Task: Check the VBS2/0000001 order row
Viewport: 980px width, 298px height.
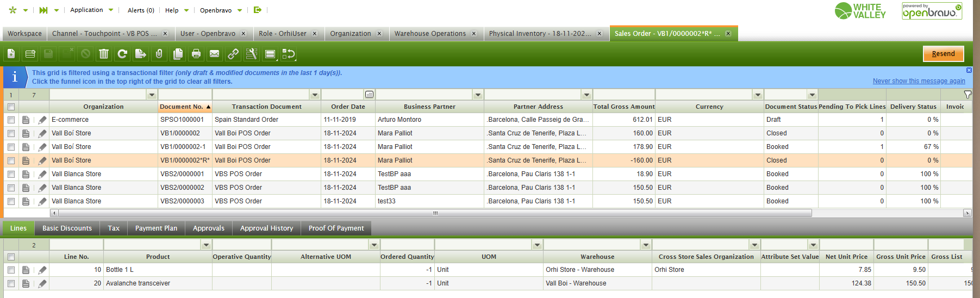Action: (x=11, y=174)
